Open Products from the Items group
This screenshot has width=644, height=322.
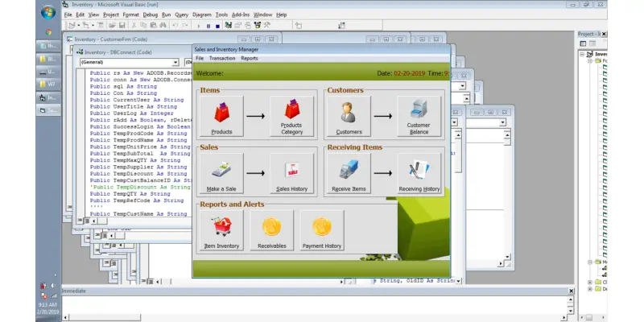[222, 116]
